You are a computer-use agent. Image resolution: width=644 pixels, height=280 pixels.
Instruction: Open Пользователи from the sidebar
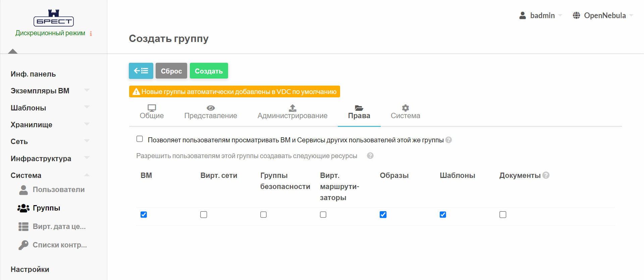click(x=58, y=190)
